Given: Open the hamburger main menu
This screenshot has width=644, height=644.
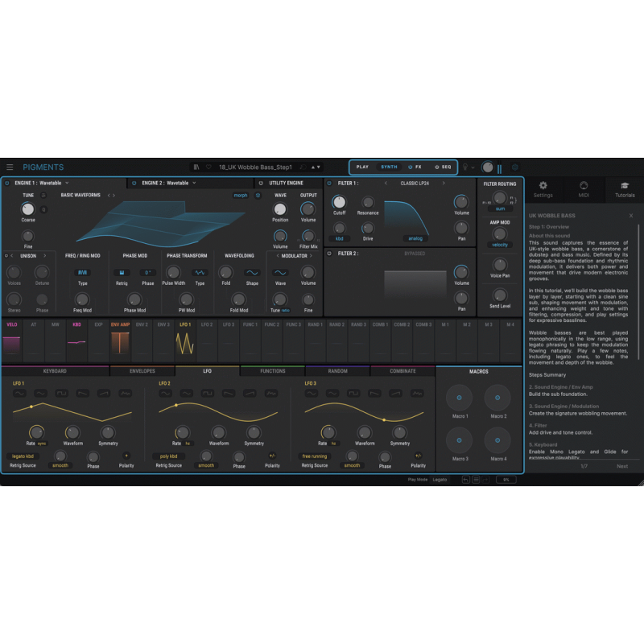Looking at the screenshot, I should click(x=10, y=167).
